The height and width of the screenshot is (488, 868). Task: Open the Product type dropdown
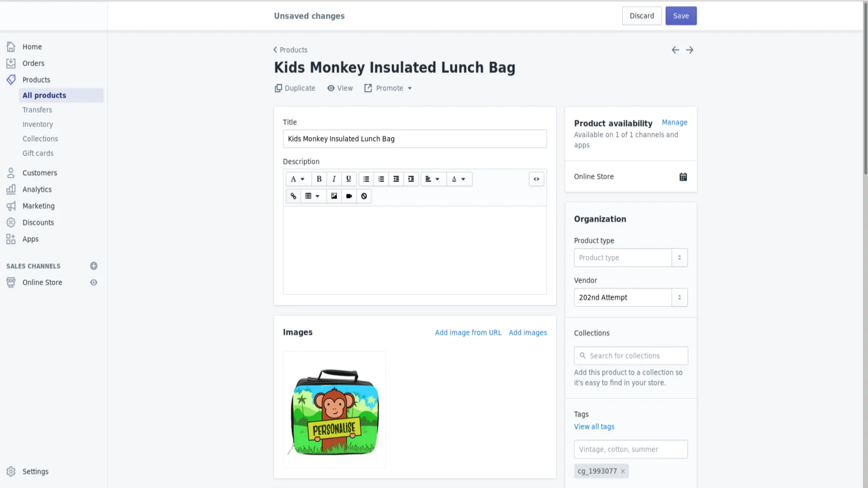tap(679, 258)
